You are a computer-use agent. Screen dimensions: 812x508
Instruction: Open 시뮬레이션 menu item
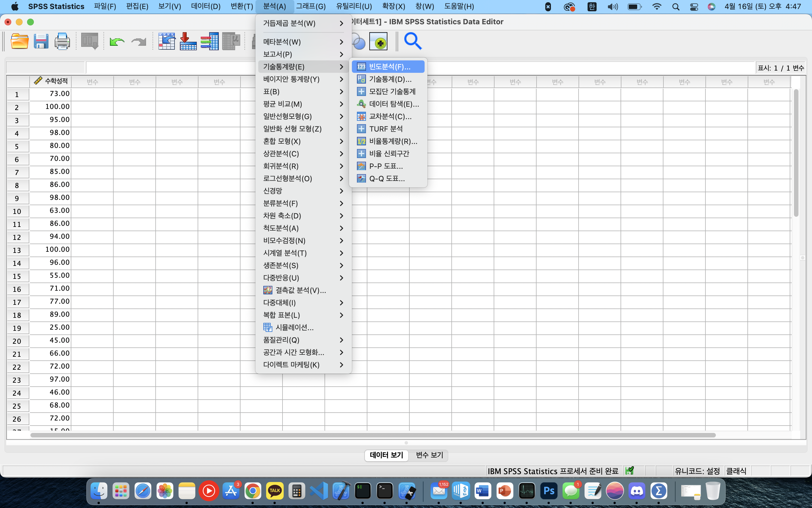coord(303,327)
